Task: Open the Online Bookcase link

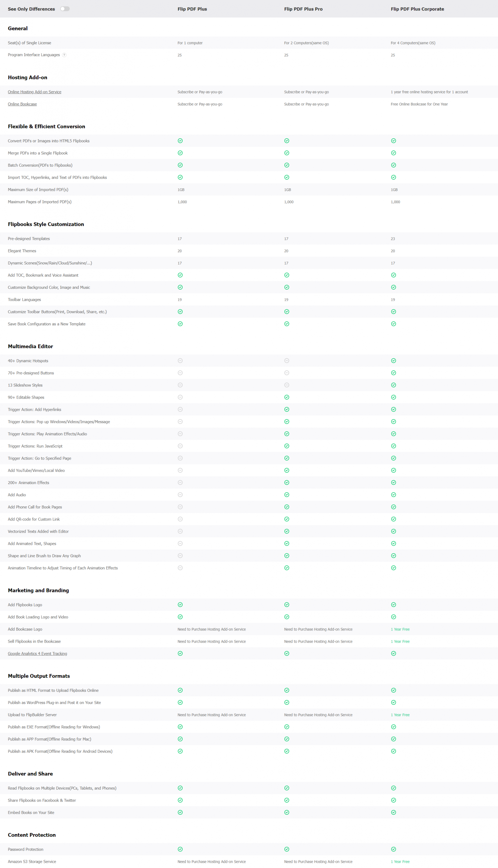Action: point(22,104)
